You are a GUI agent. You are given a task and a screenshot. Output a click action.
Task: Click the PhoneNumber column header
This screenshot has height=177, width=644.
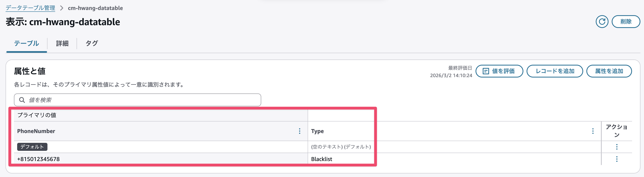click(36, 131)
